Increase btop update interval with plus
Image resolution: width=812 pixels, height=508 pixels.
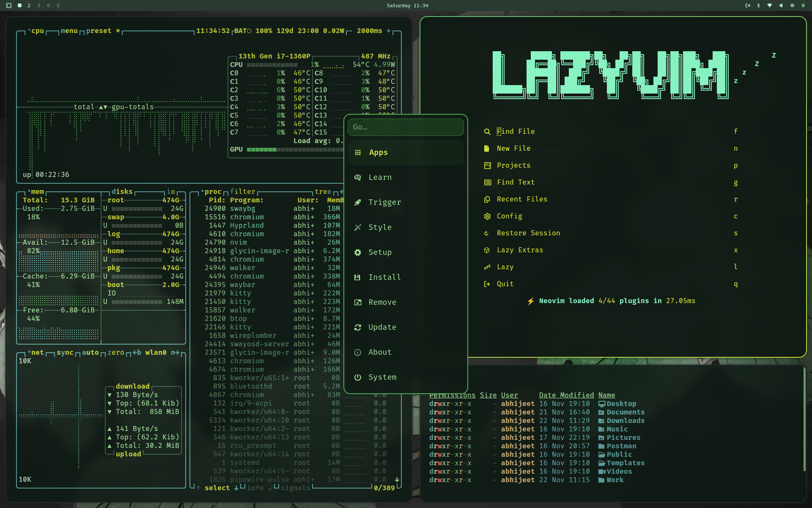pyautogui.click(x=389, y=31)
